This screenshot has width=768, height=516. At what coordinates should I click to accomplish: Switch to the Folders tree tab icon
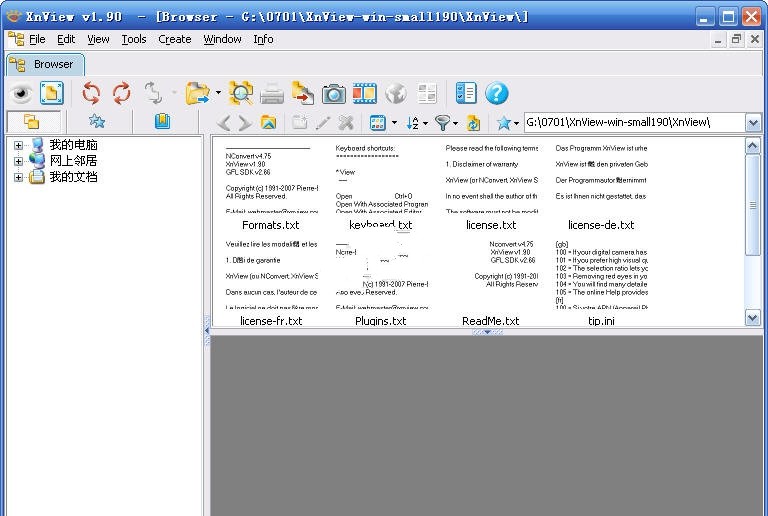tap(32, 121)
